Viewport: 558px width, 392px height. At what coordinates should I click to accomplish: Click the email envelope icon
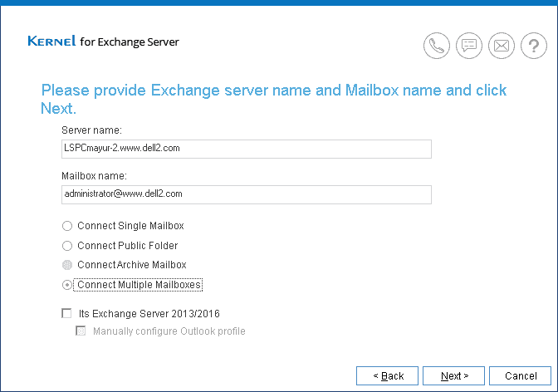501,46
